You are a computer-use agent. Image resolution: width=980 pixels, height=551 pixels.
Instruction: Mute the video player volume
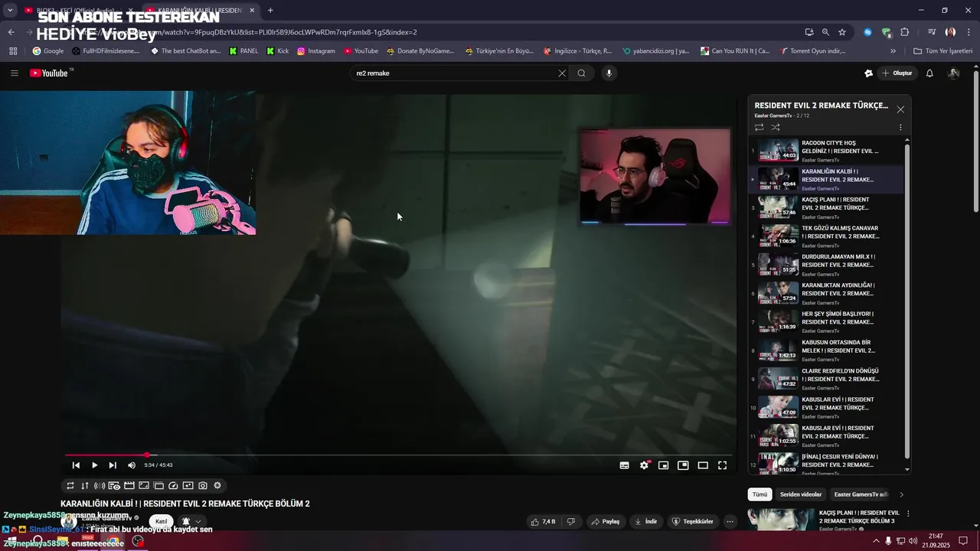[x=132, y=465]
